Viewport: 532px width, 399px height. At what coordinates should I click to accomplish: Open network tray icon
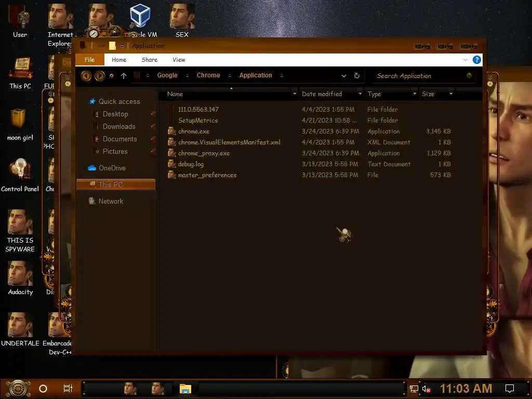coord(414,389)
